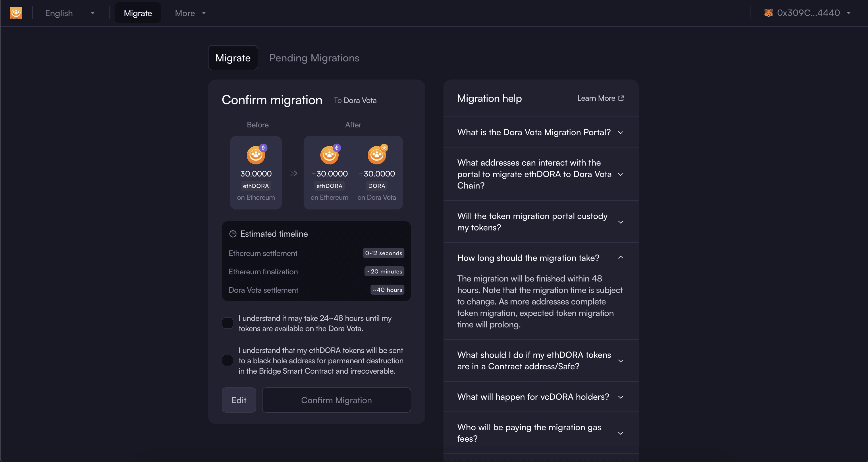Open the More menu dropdown
Image resolution: width=868 pixels, height=462 pixels.
(190, 13)
